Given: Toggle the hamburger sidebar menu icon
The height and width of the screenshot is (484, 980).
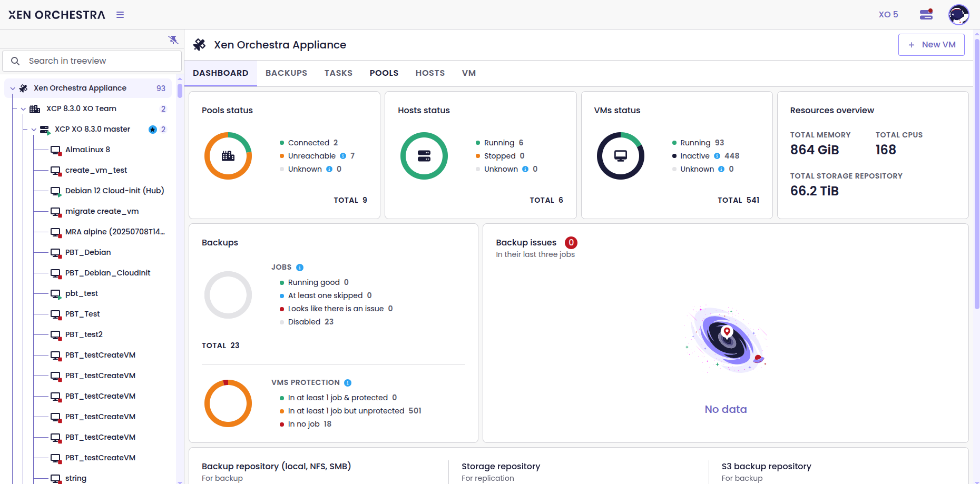Looking at the screenshot, I should pos(120,15).
